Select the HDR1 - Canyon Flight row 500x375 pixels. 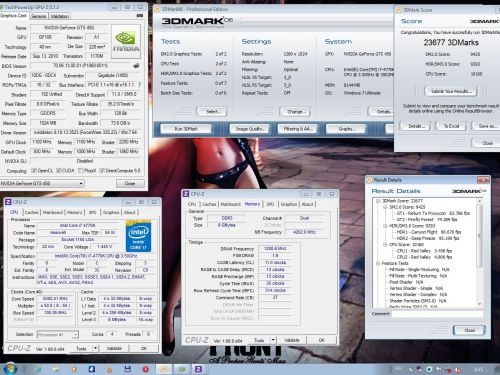[x=429, y=232]
